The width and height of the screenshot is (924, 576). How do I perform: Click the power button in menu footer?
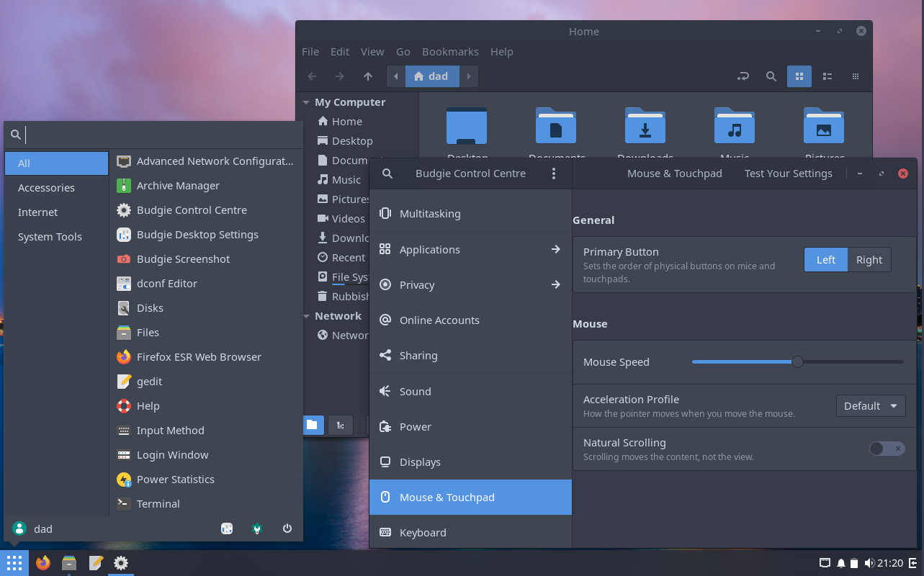[287, 528]
